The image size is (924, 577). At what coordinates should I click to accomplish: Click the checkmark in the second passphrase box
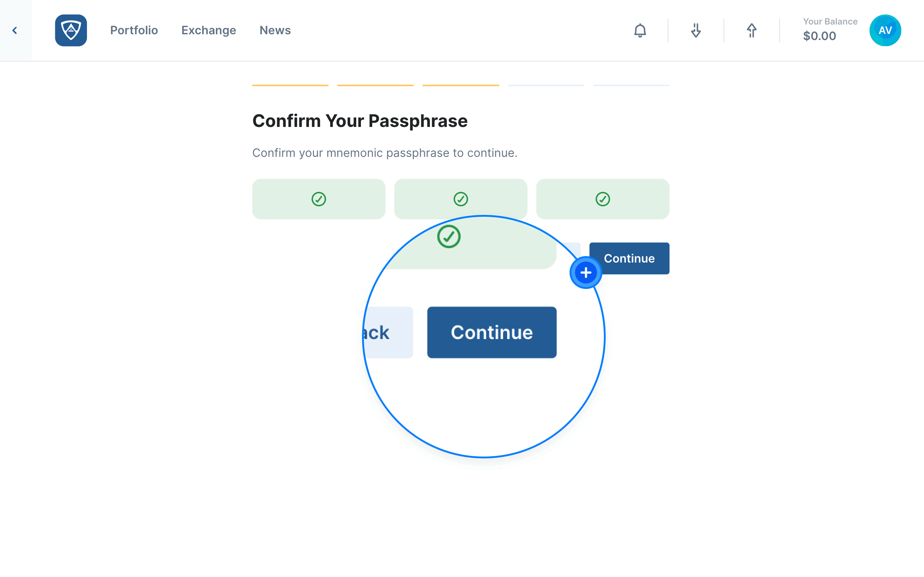pos(461,199)
